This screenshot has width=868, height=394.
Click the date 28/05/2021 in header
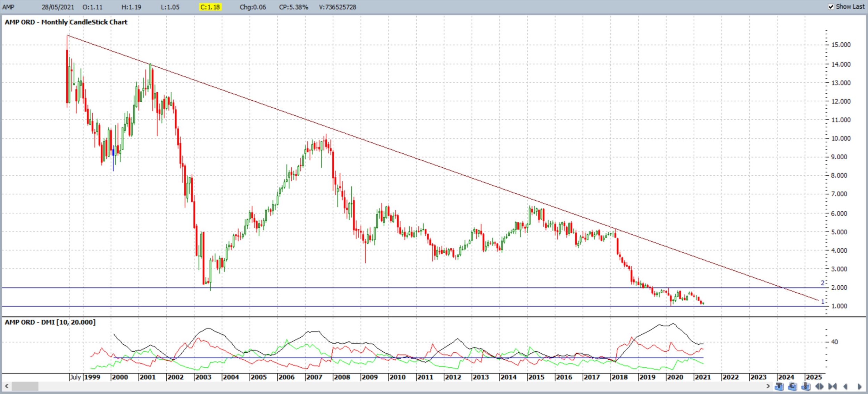click(58, 7)
